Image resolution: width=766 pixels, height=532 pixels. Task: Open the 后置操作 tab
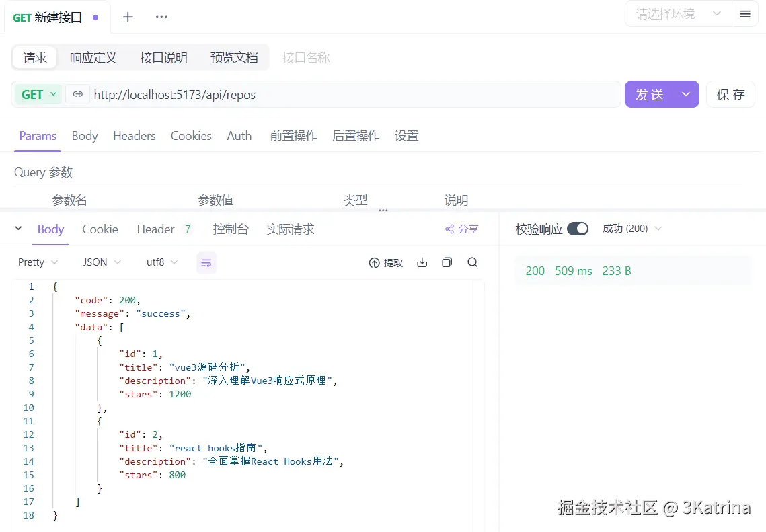356,136
